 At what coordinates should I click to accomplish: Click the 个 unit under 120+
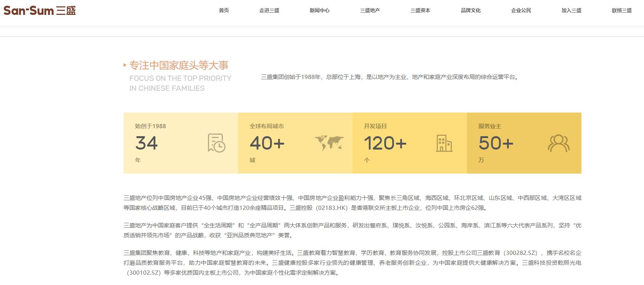coord(367,160)
